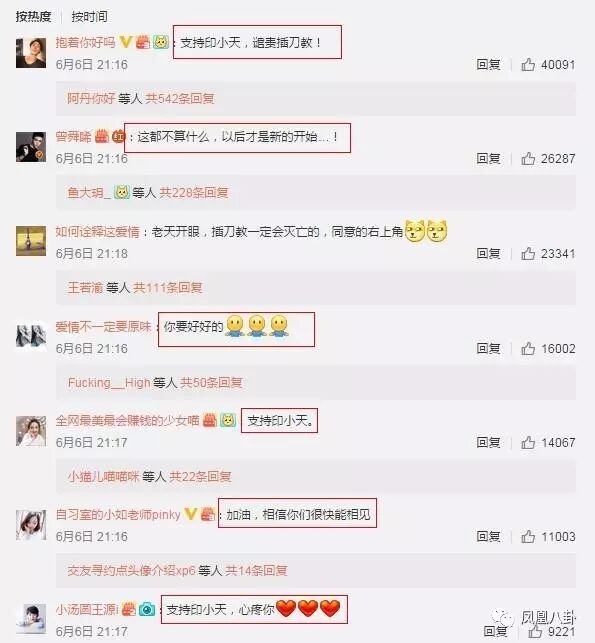This screenshot has height=643, width=595.
Task: Click the like icon beside 11003
Action: (x=528, y=536)
